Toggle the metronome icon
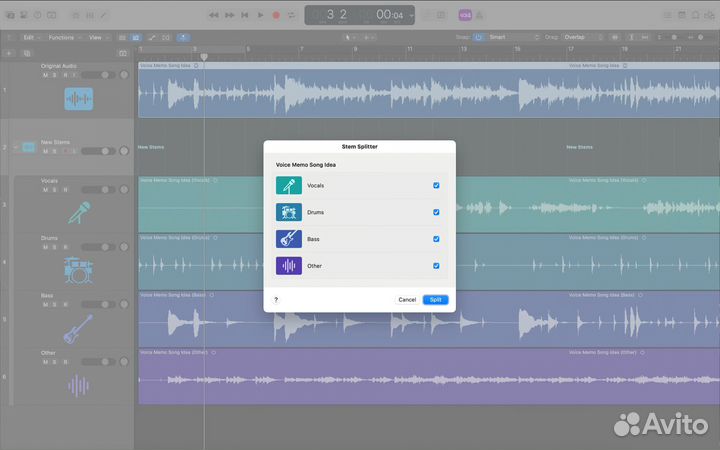This screenshot has width=720, height=450. [x=480, y=15]
